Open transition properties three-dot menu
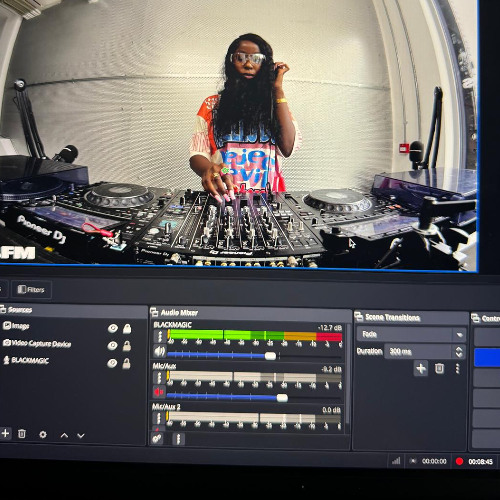Screen dimensions: 500x500 (x=457, y=368)
